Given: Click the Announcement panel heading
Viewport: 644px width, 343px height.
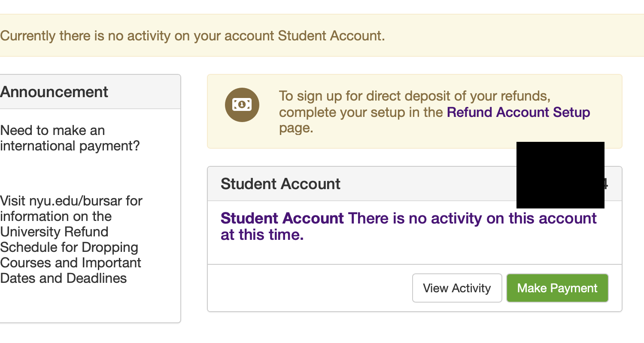Looking at the screenshot, I should 55,92.
